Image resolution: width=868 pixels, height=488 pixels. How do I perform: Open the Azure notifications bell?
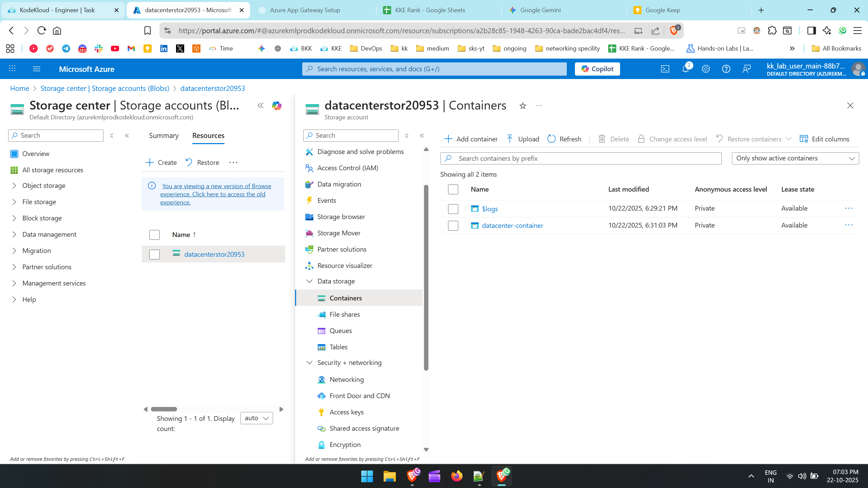(685, 69)
